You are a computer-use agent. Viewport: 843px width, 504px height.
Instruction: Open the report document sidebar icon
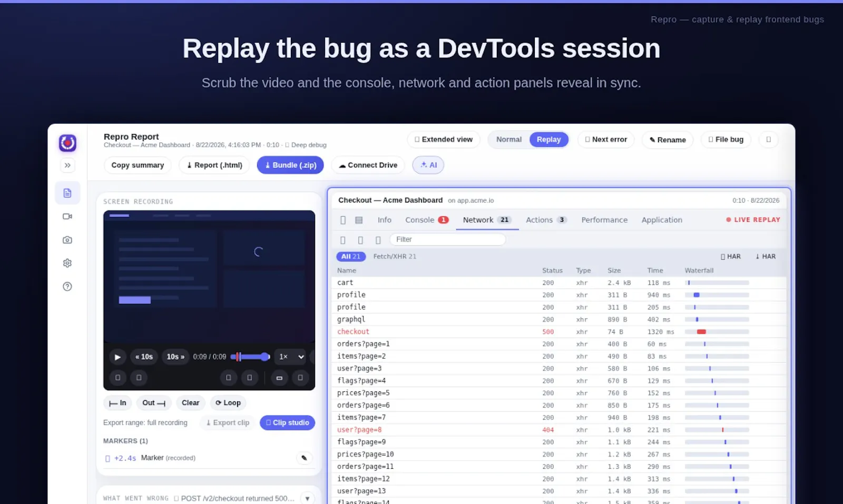point(67,193)
